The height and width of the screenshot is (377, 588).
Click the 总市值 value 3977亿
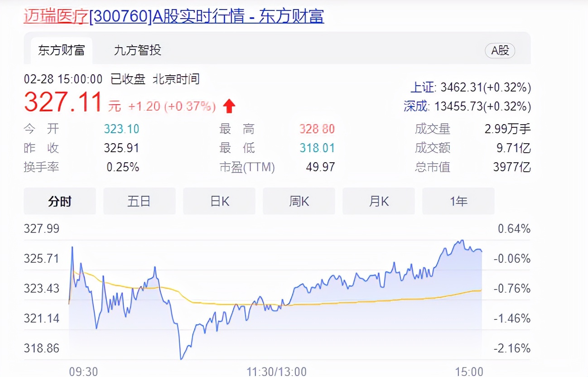pyautogui.click(x=512, y=167)
